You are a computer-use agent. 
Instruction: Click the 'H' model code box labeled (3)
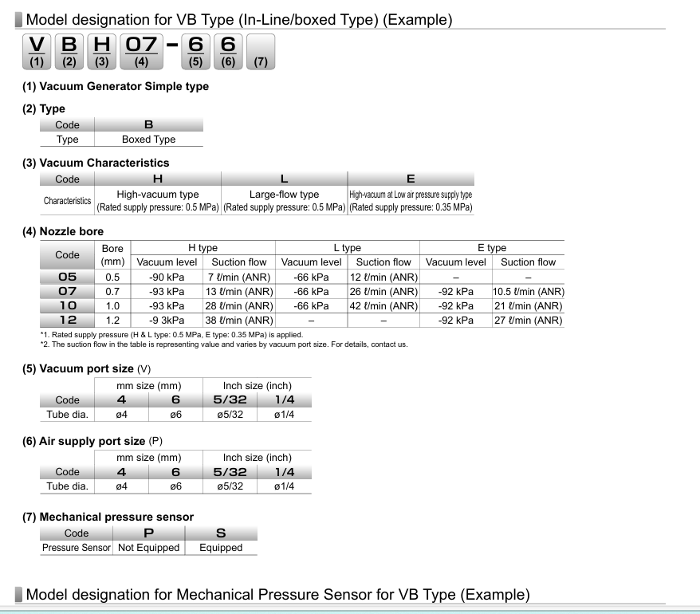101,51
